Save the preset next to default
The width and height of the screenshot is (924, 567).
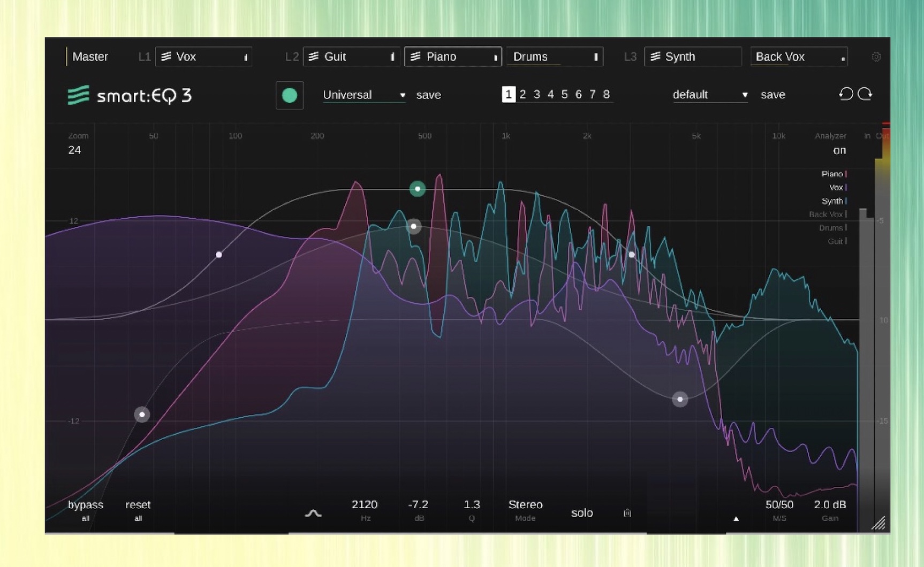point(772,95)
